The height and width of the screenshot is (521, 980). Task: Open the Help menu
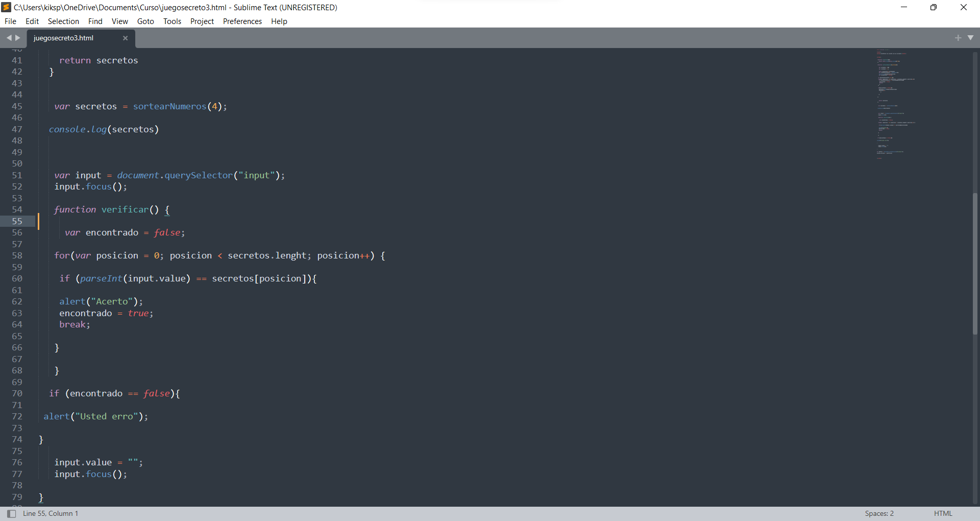[279, 21]
